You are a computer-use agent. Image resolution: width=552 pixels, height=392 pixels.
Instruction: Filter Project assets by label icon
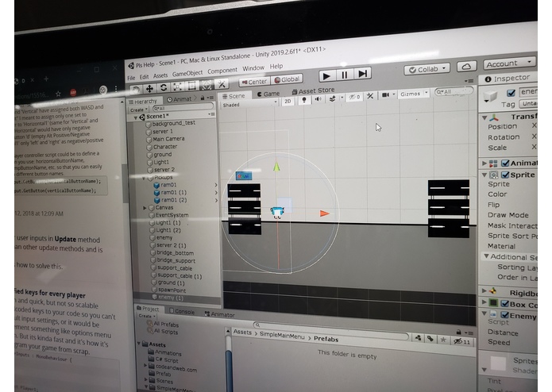click(430, 339)
